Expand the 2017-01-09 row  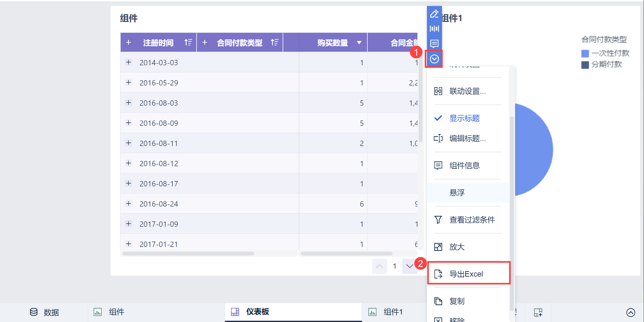tap(129, 224)
